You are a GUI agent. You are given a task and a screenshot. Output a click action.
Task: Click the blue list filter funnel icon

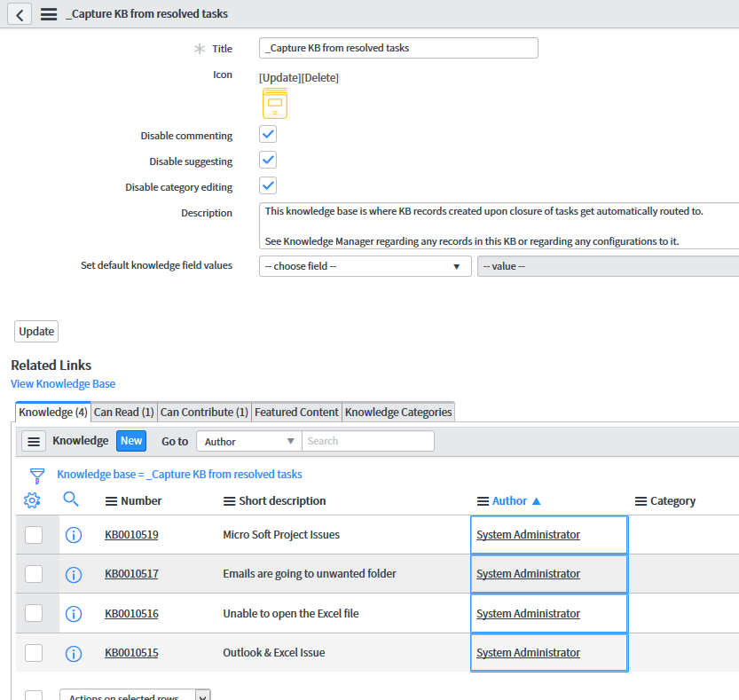(36, 475)
